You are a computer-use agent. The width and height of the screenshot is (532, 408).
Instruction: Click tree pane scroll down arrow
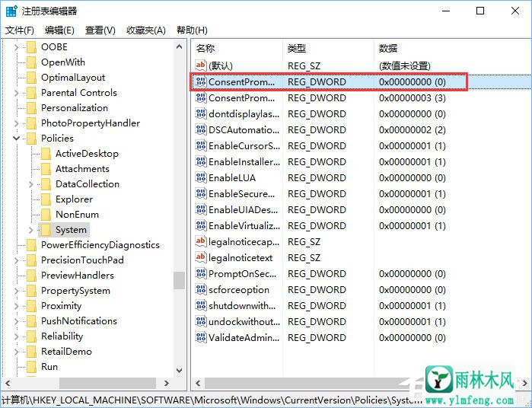pos(180,371)
